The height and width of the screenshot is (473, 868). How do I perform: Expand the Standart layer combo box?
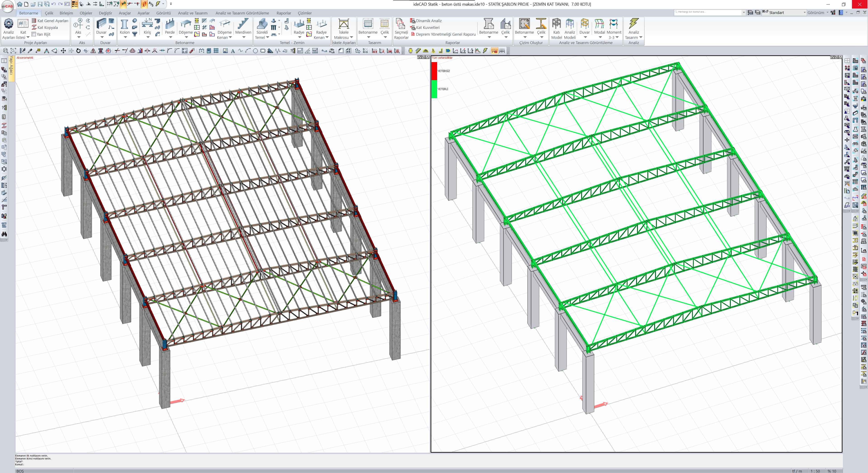[x=804, y=13]
